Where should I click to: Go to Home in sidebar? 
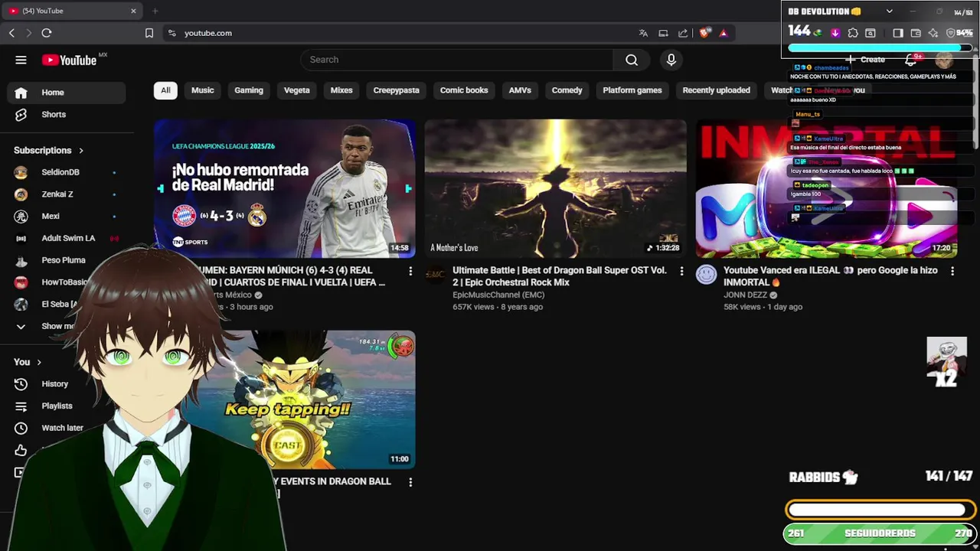(67, 93)
